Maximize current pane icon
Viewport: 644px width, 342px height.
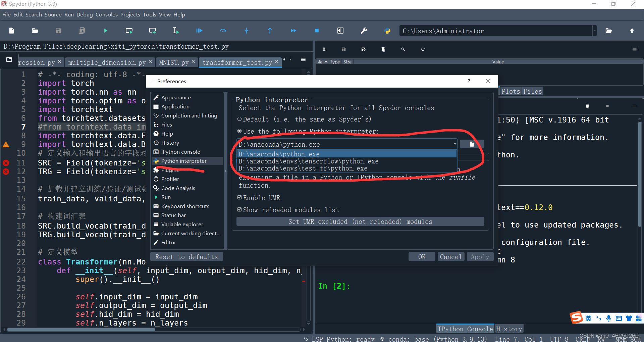click(340, 31)
